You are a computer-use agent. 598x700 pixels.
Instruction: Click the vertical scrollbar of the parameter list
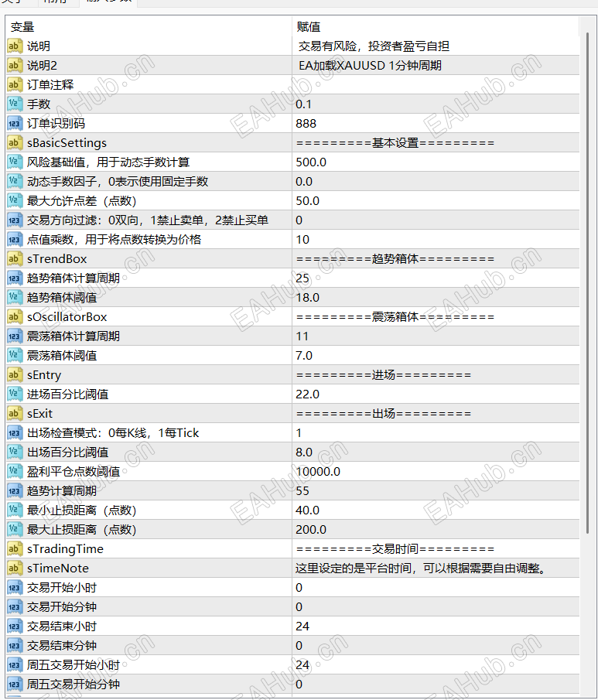click(x=588, y=283)
